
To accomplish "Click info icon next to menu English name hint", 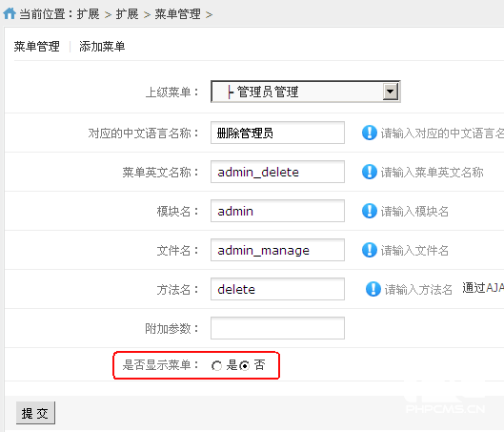I will tap(370, 172).
